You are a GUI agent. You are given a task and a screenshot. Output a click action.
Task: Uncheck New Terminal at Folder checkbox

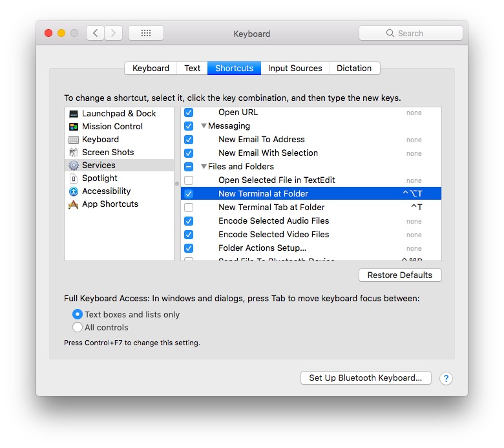[189, 193]
